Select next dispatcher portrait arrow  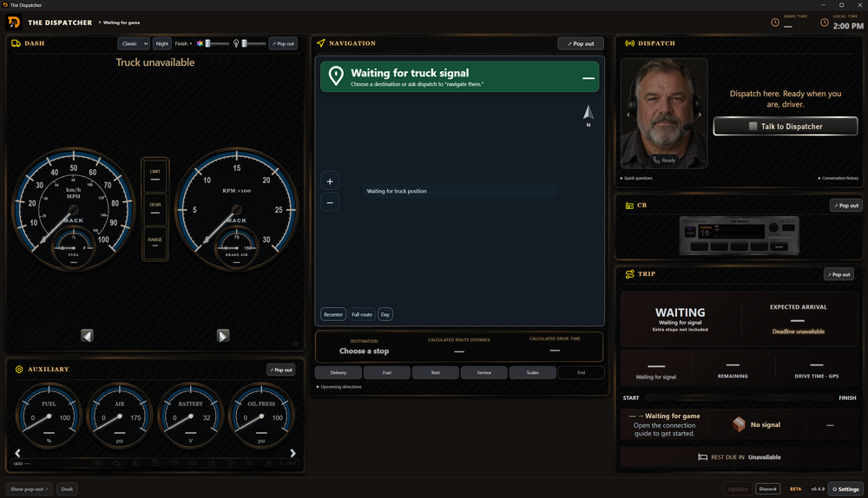pyautogui.click(x=700, y=115)
